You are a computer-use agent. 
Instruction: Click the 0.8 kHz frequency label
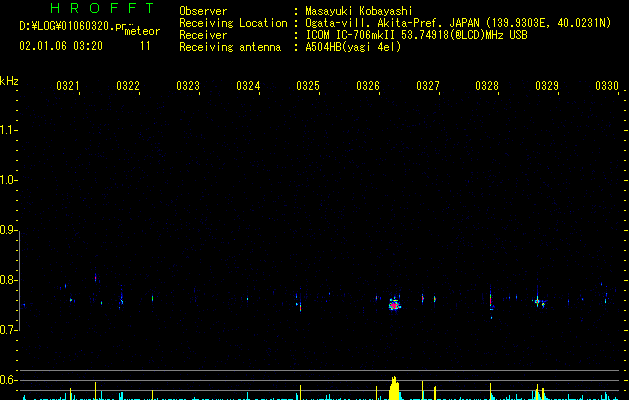[x=7, y=280]
